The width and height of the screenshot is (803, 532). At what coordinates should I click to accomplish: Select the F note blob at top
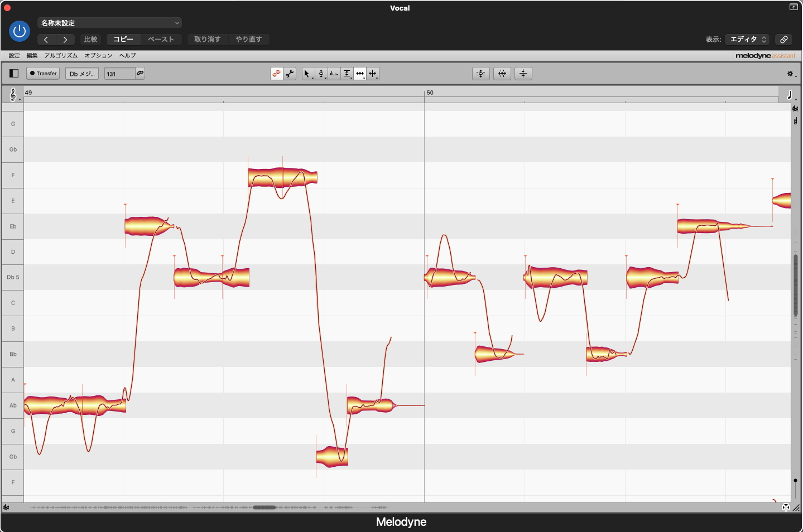(x=282, y=178)
